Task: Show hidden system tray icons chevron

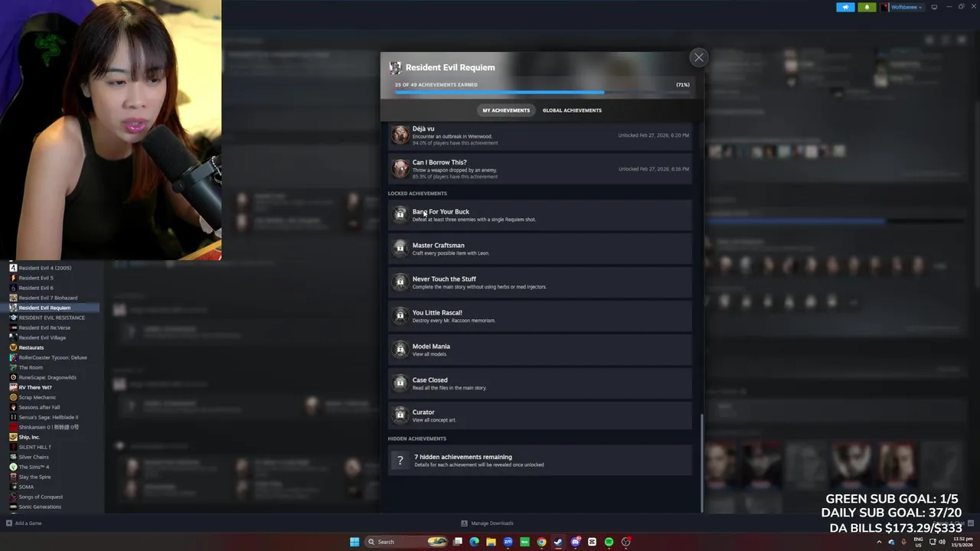Action: coord(879,542)
